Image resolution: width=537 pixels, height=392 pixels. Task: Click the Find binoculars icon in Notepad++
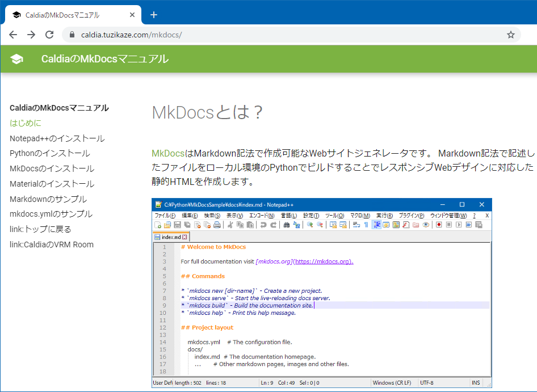[x=287, y=225]
